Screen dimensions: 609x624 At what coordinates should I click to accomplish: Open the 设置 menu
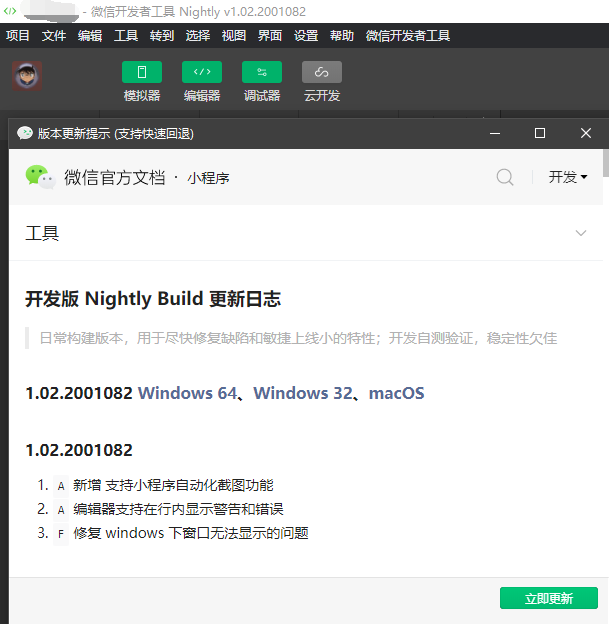(x=306, y=36)
